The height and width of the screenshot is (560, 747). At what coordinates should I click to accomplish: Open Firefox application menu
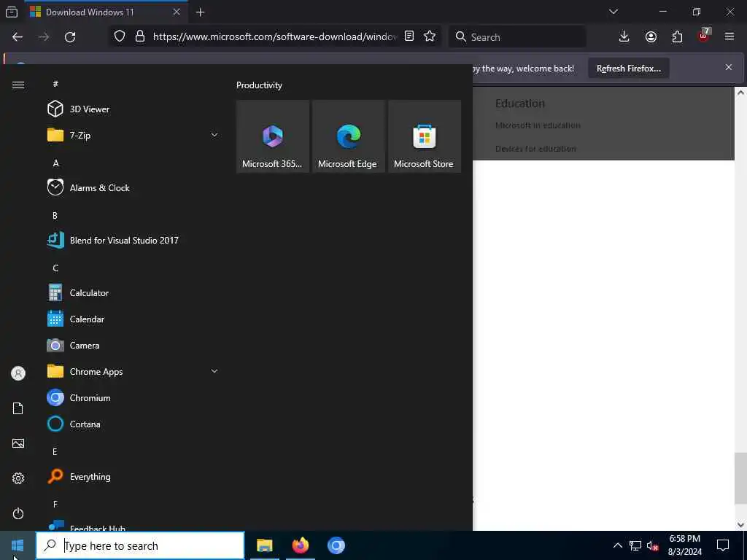click(x=729, y=36)
